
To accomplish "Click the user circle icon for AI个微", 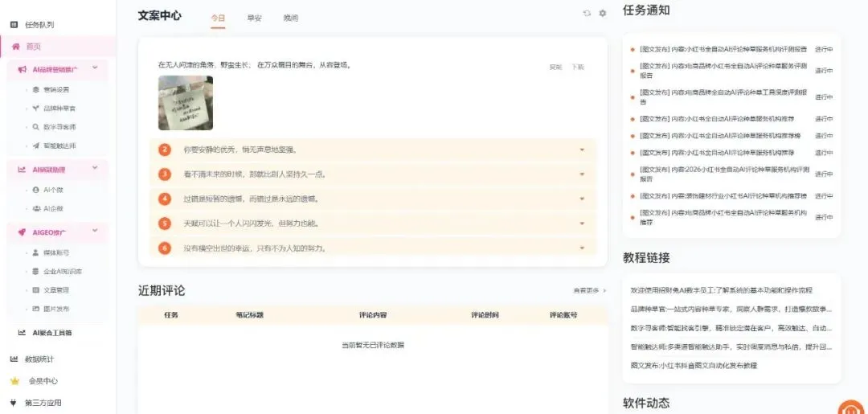I will [36, 190].
